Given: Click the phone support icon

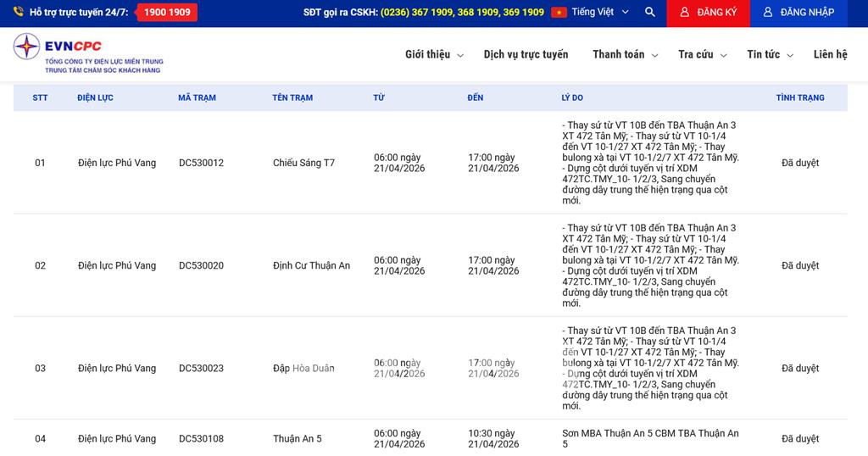Looking at the screenshot, I should pyautogui.click(x=19, y=13).
